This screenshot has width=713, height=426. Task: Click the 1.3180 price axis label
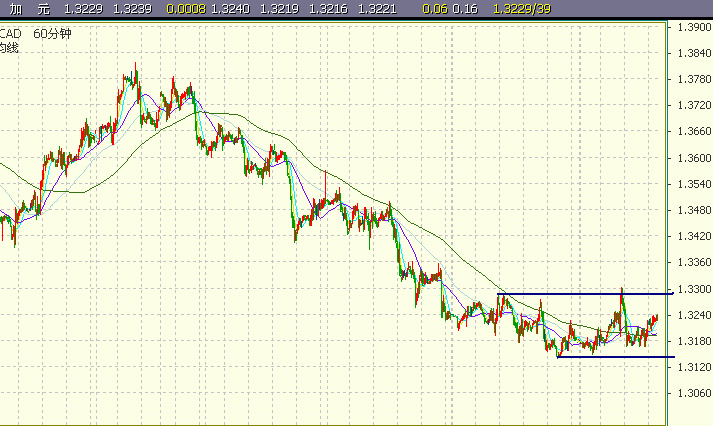694,341
